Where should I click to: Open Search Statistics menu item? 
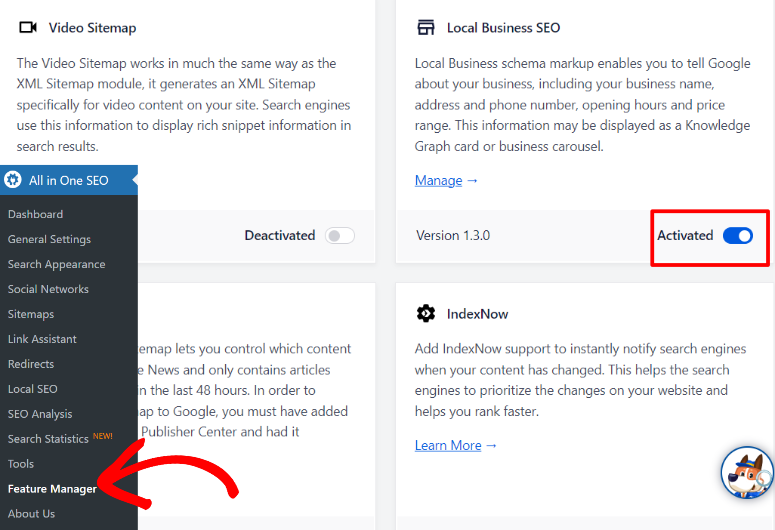pos(48,439)
